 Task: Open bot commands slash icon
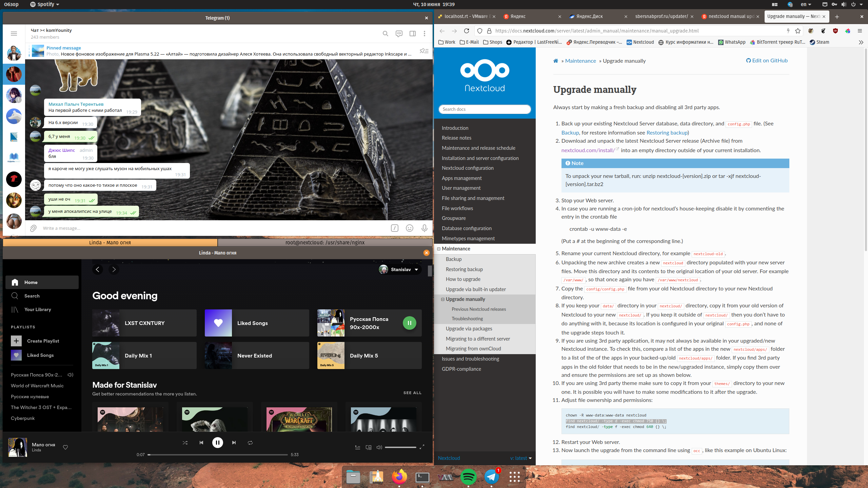tap(395, 228)
